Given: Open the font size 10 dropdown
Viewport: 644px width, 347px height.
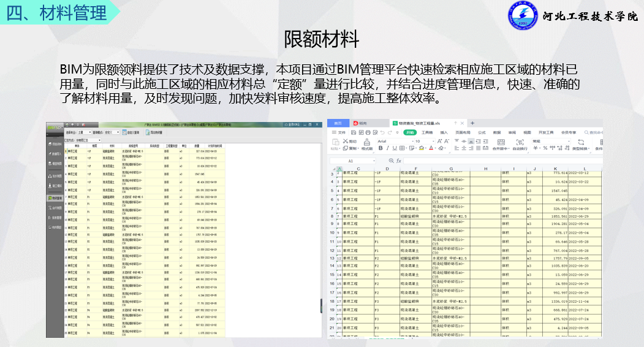Looking at the screenshot, I should tap(434, 141).
